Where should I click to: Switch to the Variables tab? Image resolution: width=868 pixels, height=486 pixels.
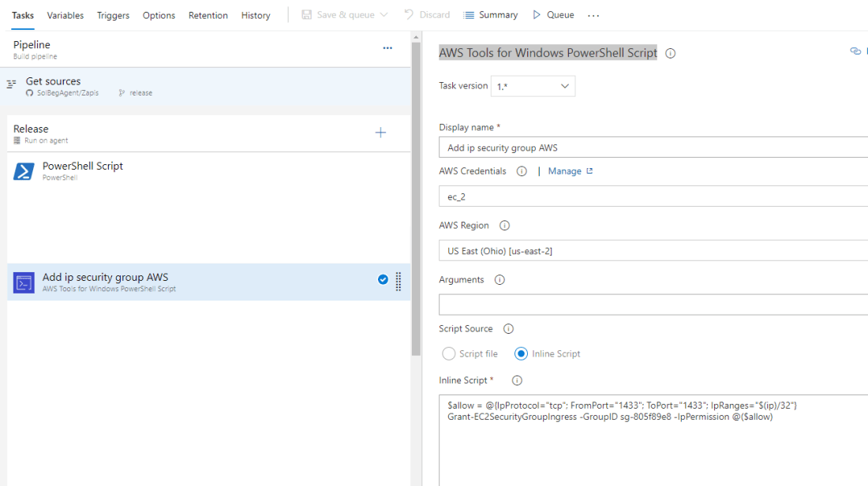coord(65,15)
